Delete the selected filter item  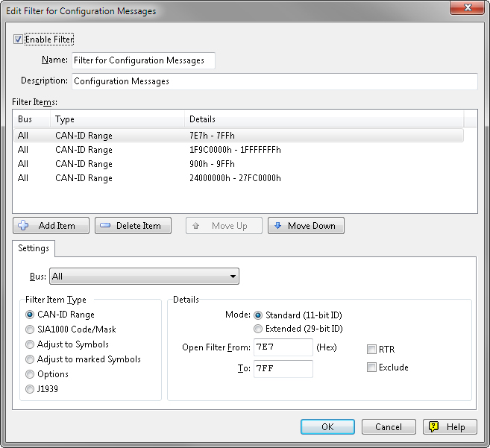[x=133, y=226]
